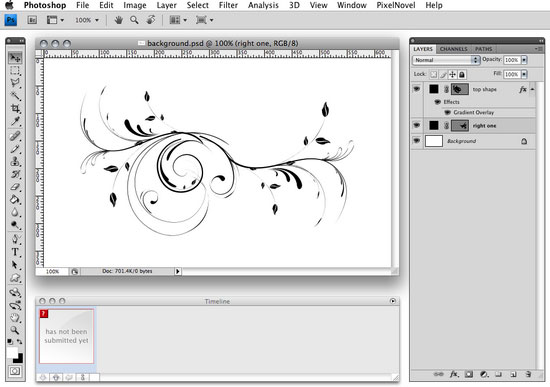550x387 pixels.
Task: Open the PixelNovel menu
Action: click(x=396, y=5)
